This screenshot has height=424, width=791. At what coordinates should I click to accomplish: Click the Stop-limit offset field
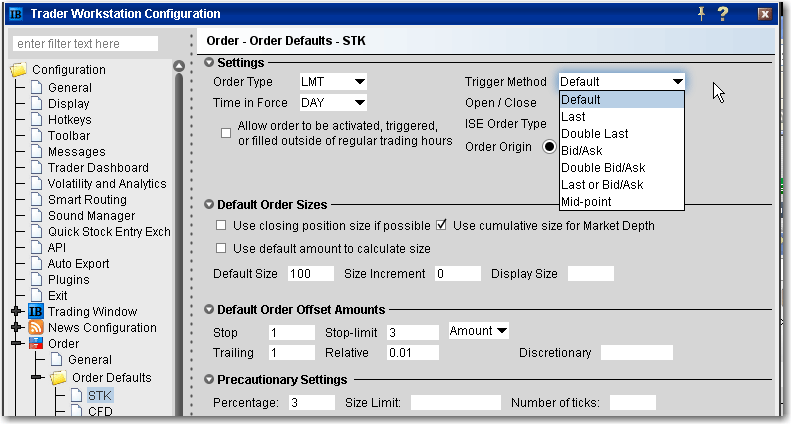click(x=413, y=333)
